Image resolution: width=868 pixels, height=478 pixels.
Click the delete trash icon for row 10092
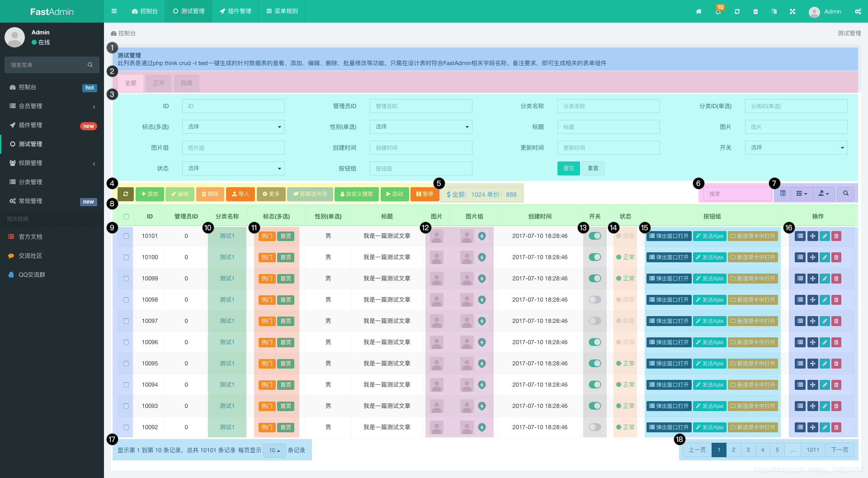tap(836, 427)
